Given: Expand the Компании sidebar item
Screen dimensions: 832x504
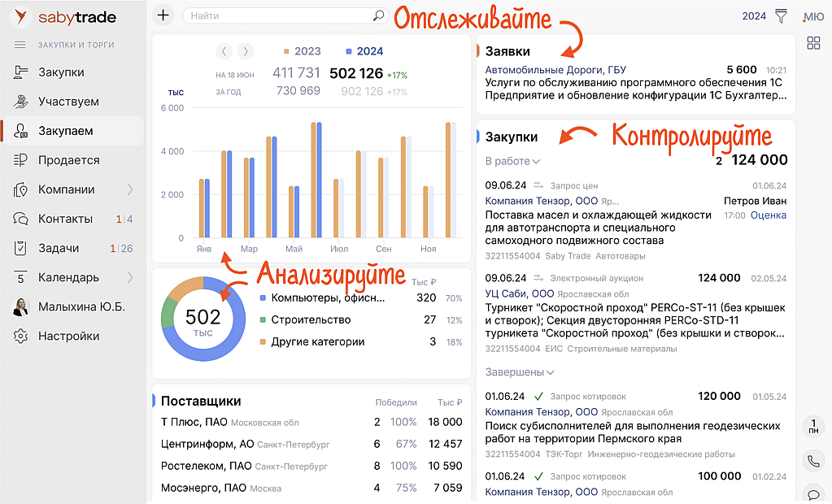Looking at the screenshot, I should [129, 189].
